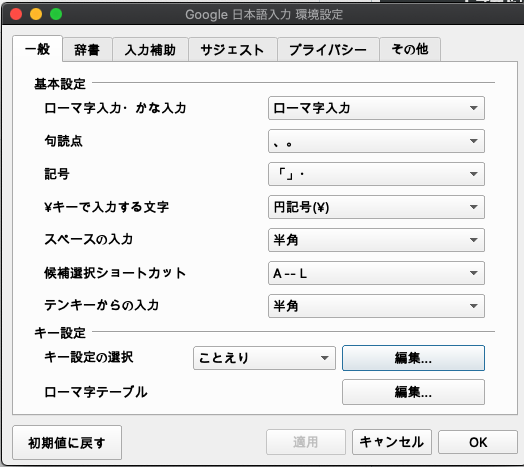Click 編集... next to キー設定の選択
This screenshot has height=467, width=524.
pyautogui.click(x=413, y=358)
